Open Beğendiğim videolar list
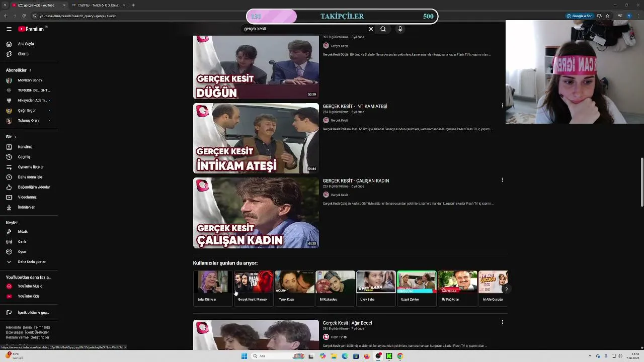The image size is (644, 362). (x=29, y=187)
